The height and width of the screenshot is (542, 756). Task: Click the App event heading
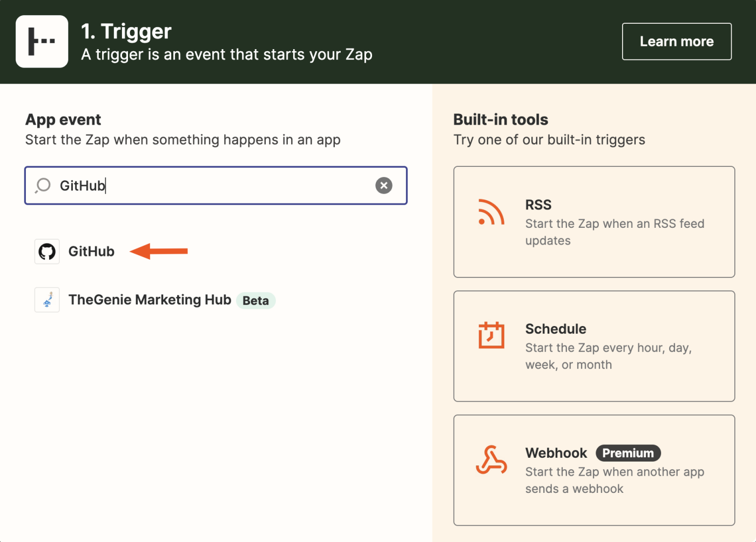pos(63,119)
